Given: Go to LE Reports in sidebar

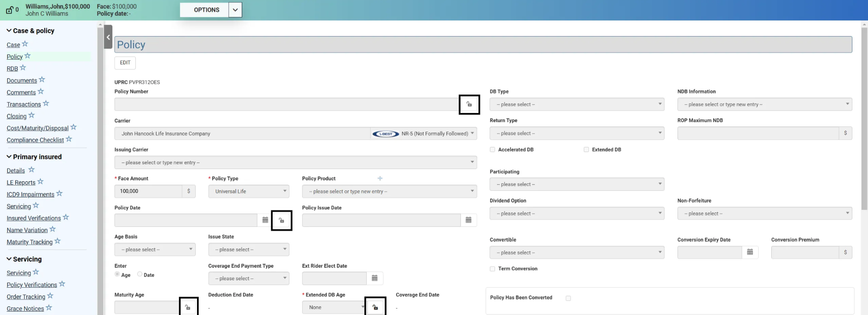Looking at the screenshot, I should point(21,182).
